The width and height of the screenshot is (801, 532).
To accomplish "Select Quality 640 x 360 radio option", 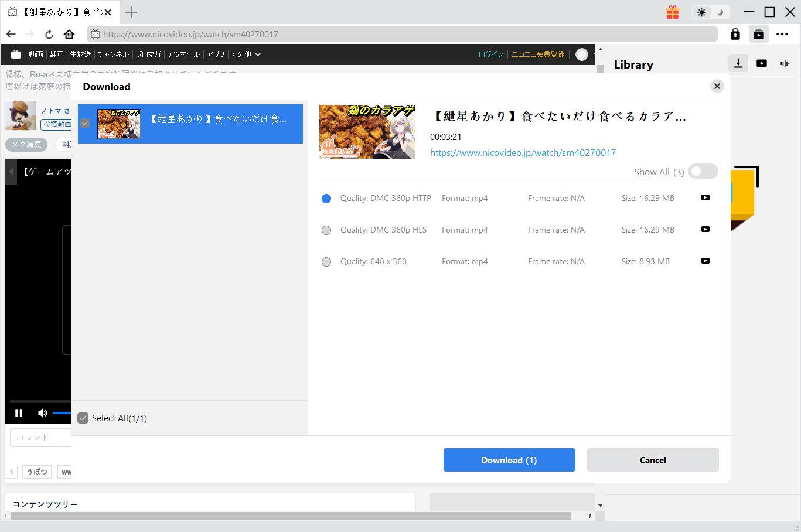I will coord(326,262).
